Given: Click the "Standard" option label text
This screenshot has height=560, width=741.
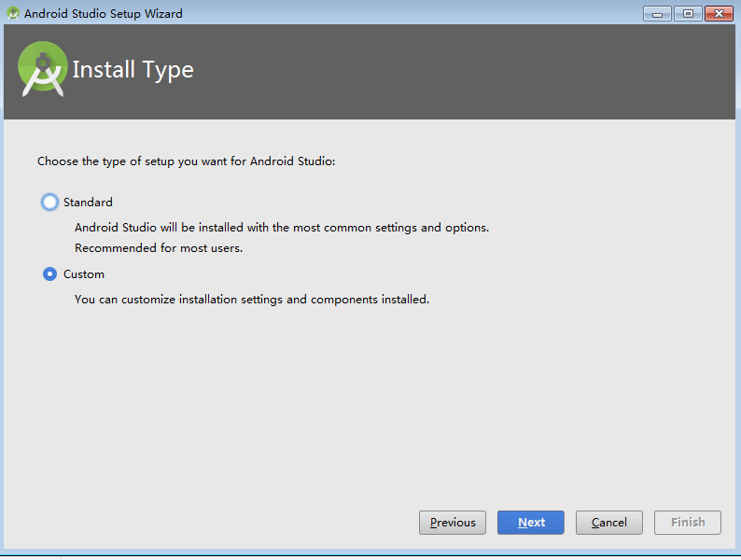Looking at the screenshot, I should [88, 203].
